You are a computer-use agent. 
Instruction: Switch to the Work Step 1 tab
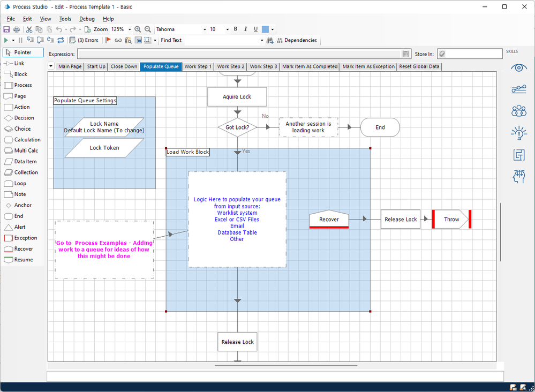[x=198, y=66]
